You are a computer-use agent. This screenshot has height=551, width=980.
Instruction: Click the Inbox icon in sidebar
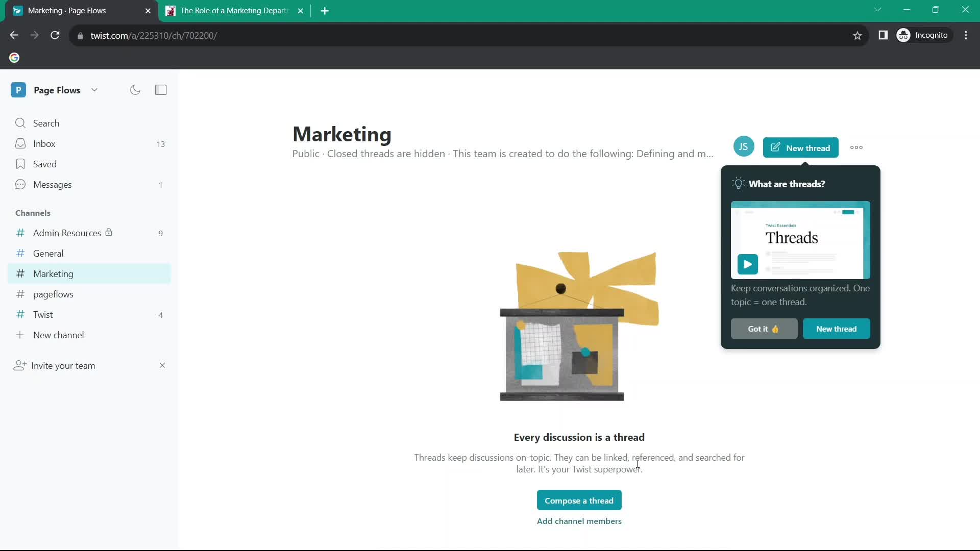[20, 143]
